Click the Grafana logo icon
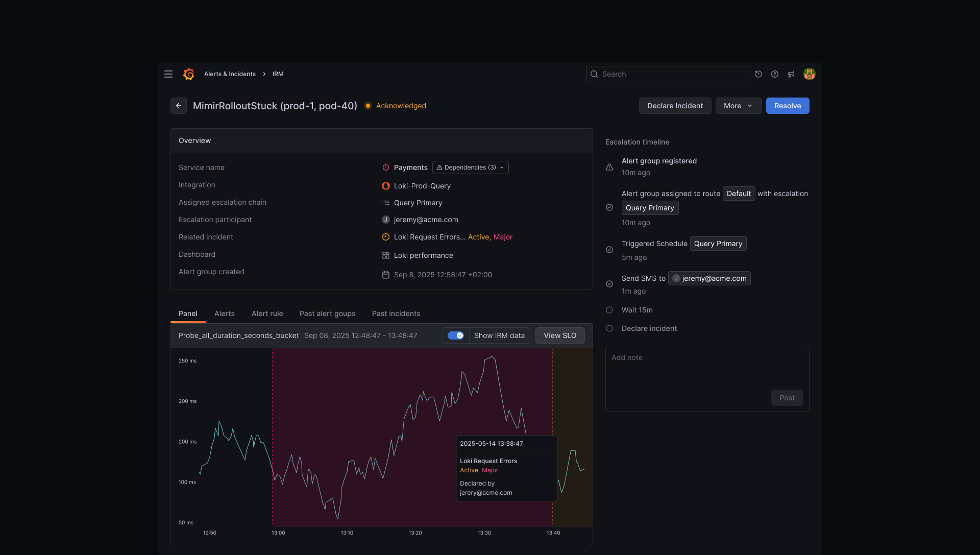 tap(189, 74)
